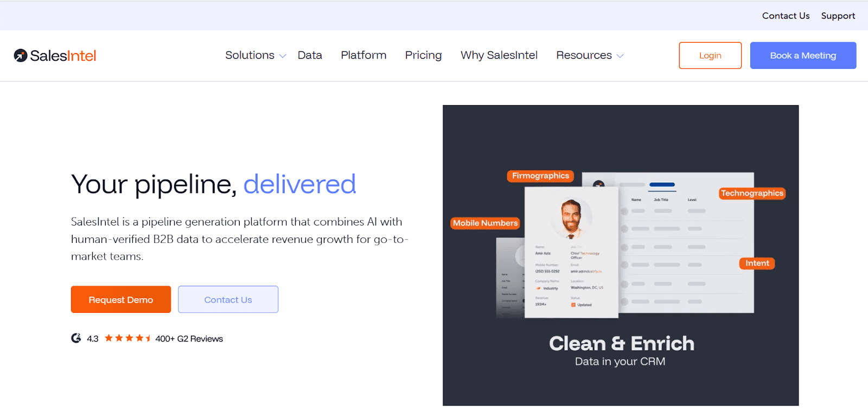Viewport: 868px width, 411px height.
Task: Click the five-star rating icons
Action: [x=127, y=338]
